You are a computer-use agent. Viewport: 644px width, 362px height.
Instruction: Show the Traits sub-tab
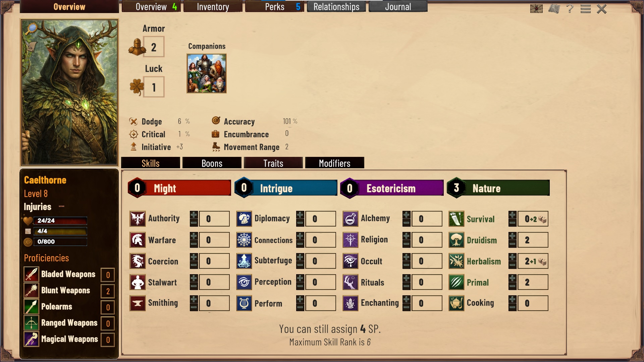pyautogui.click(x=273, y=163)
